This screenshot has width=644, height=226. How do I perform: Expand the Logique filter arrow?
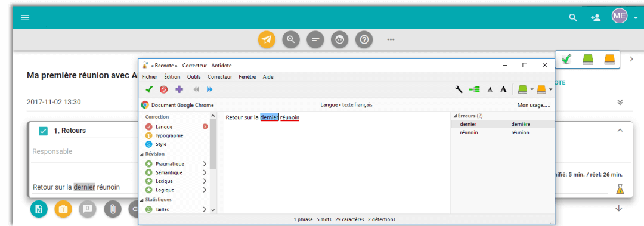click(205, 190)
